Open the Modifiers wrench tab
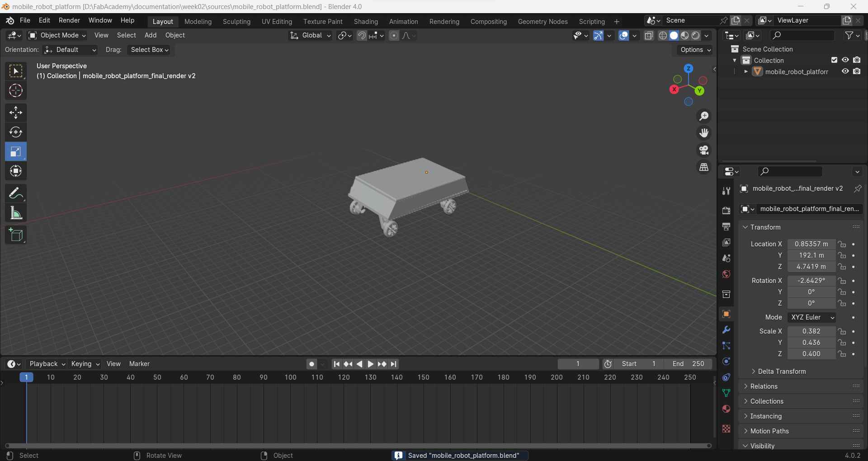Viewport: 868px width, 461px height. pos(726,330)
